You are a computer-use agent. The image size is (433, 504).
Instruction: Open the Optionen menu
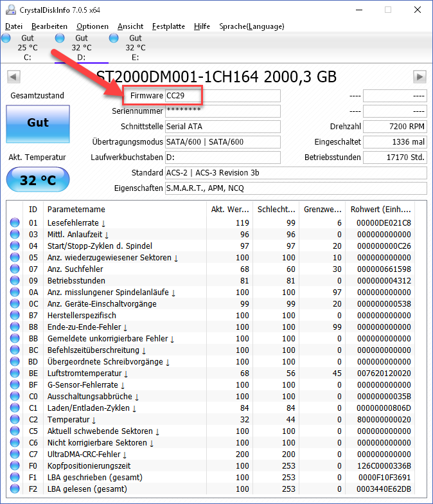pyautogui.click(x=93, y=26)
